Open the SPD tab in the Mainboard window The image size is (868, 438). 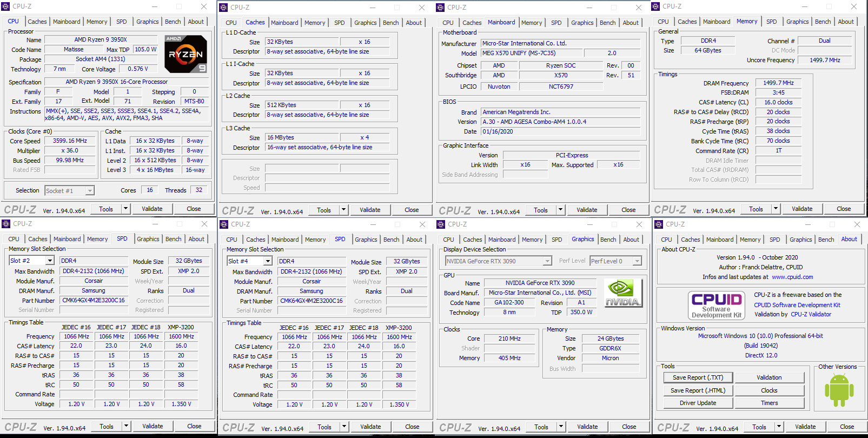556,23
